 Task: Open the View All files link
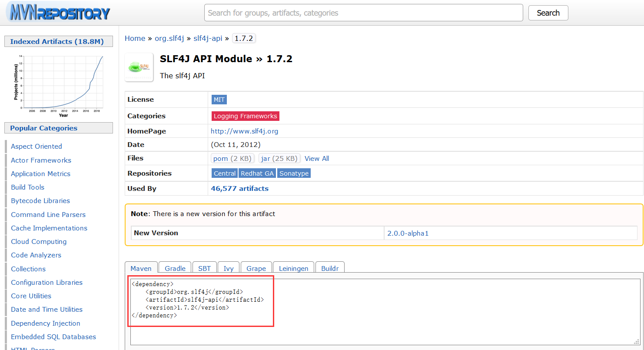click(x=317, y=159)
